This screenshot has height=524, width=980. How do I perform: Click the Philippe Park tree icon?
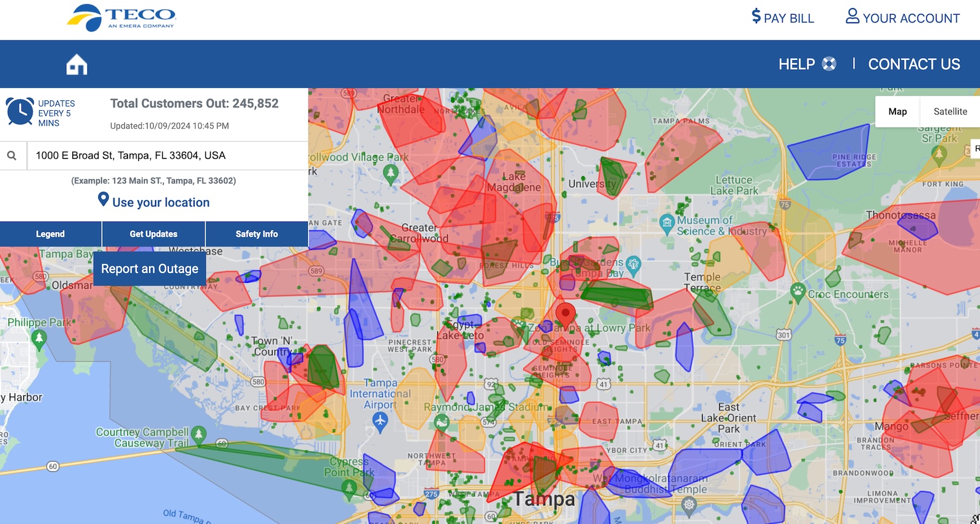click(39, 338)
